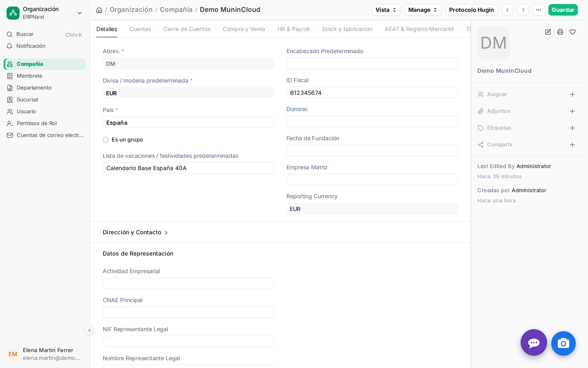Viewport: 588px width, 368px height.
Task: Click the blue camera screenshot button
Action: pyautogui.click(x=563, y=343)
